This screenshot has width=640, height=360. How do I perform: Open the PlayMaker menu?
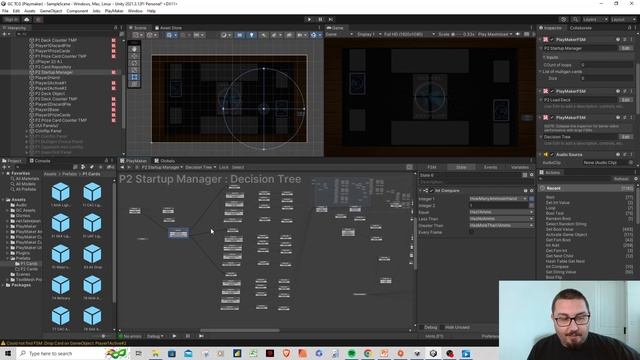(x=114, y=11)
